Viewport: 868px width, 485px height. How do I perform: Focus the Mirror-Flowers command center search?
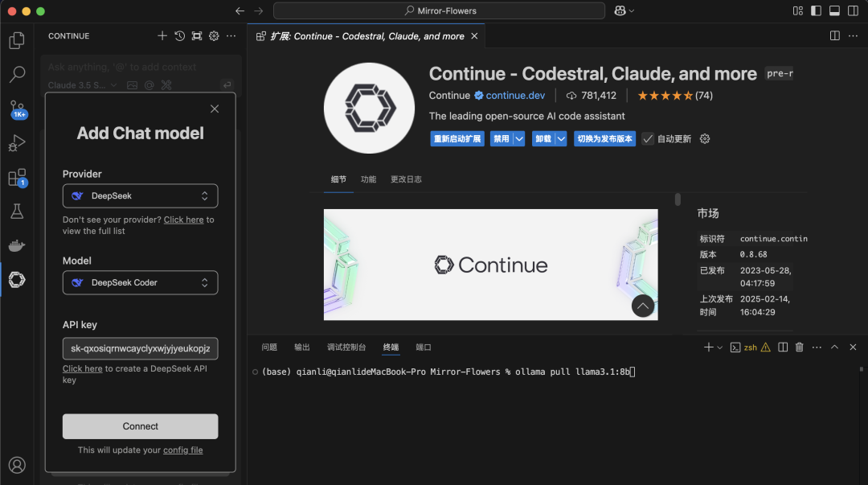pyautogui.click(x=439, y=10)
